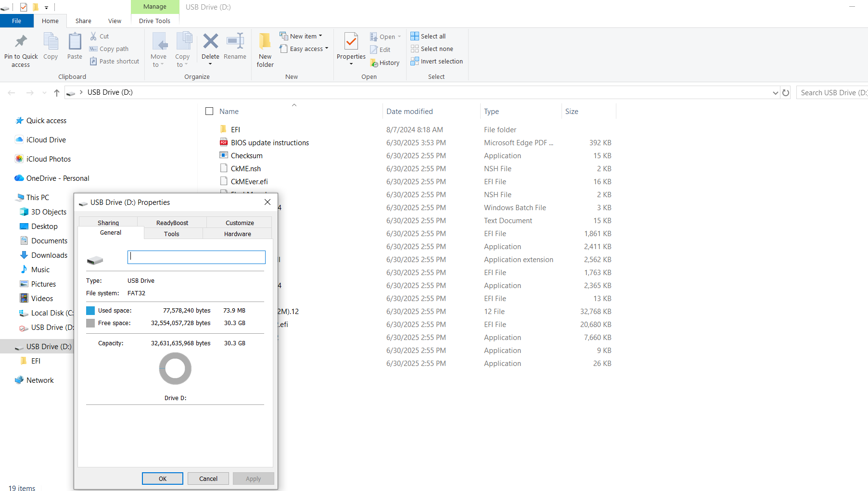Tick the select-all checkbox by Name header

pos(209,111)
